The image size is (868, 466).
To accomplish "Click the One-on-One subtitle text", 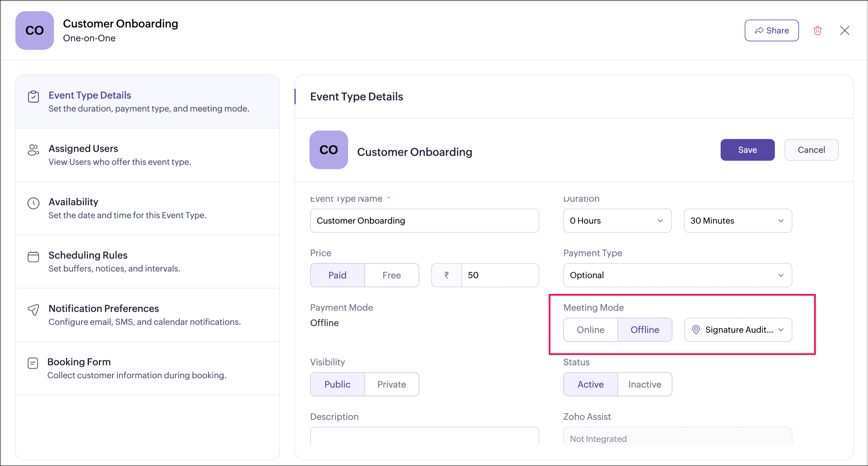I will coord(89,38).
